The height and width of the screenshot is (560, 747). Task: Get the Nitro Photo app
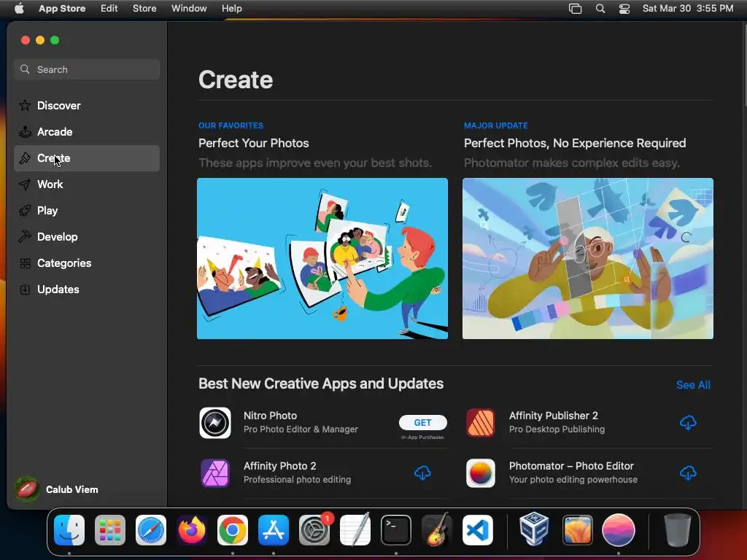coord(422,422)
